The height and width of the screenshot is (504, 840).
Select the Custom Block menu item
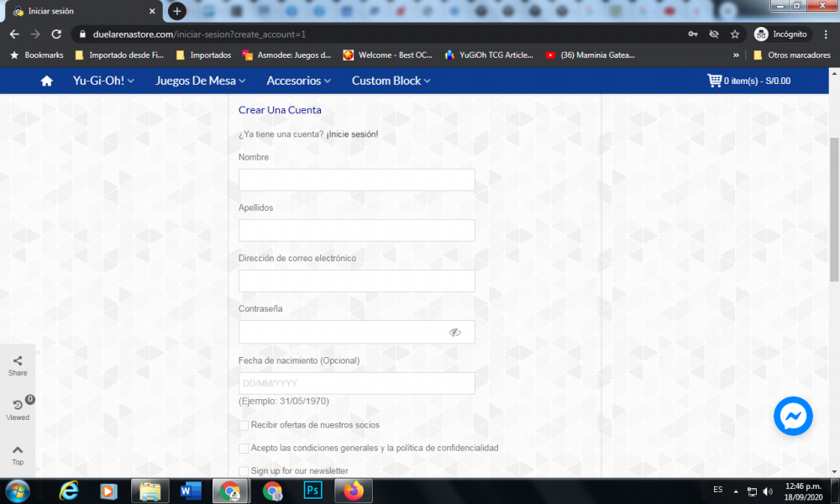tap(390, 81)
